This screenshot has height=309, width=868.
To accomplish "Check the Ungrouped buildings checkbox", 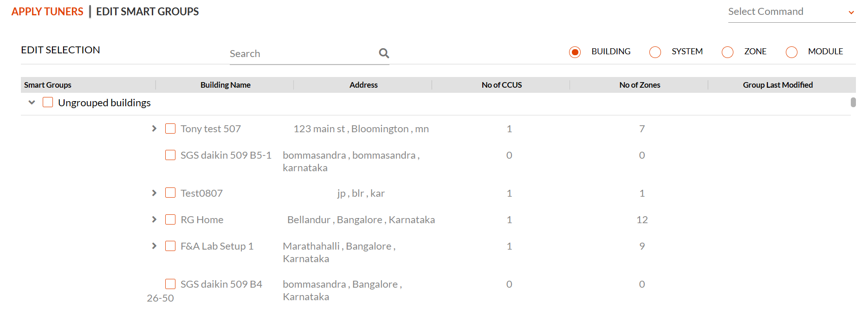I will tap(48, 102).
